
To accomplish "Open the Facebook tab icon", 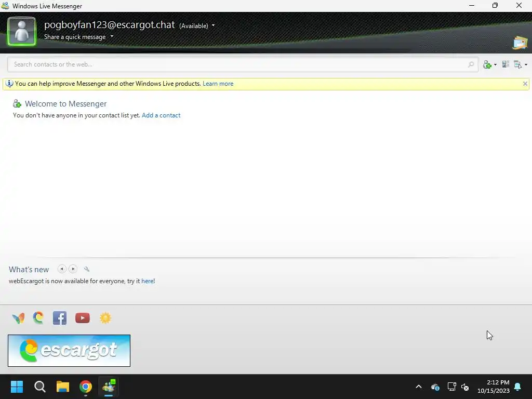I will click(60, 318).
